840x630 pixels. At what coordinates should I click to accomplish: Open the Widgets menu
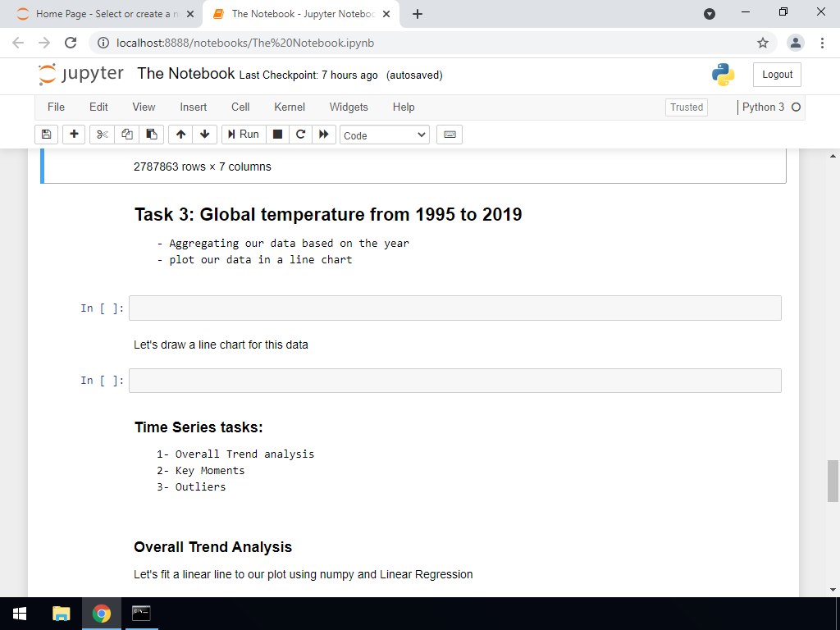pyautogui.click(x=349, y=107)
